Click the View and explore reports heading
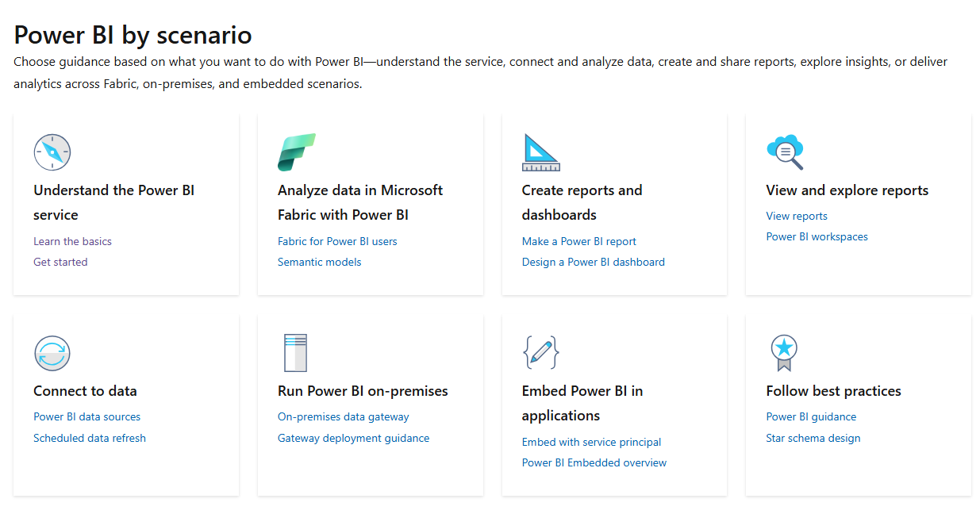 (847, 190)
